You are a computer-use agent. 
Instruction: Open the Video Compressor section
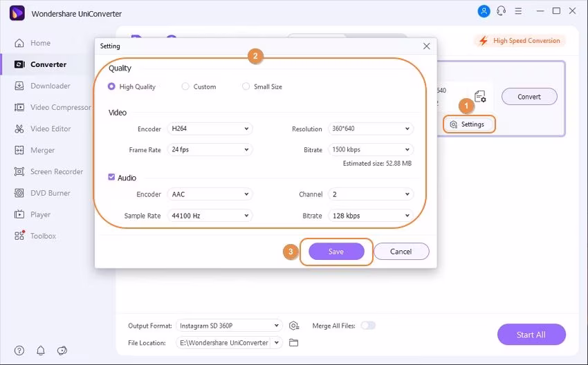[53, 108]
